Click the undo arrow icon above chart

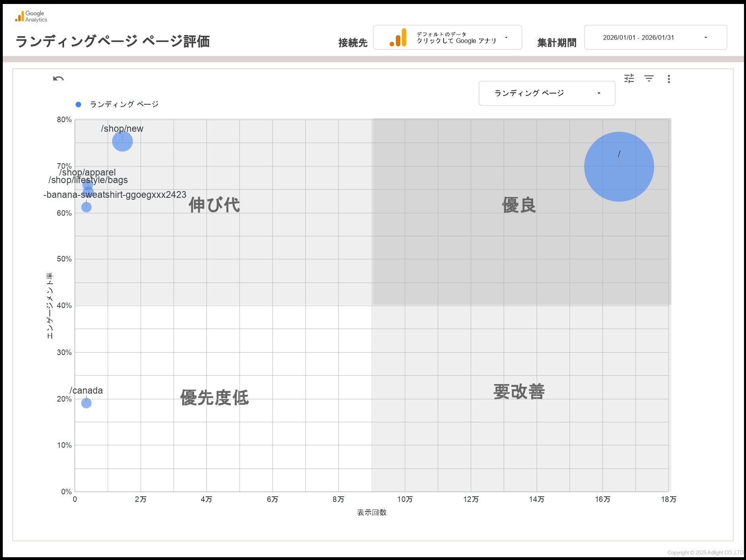click(58, 78)
